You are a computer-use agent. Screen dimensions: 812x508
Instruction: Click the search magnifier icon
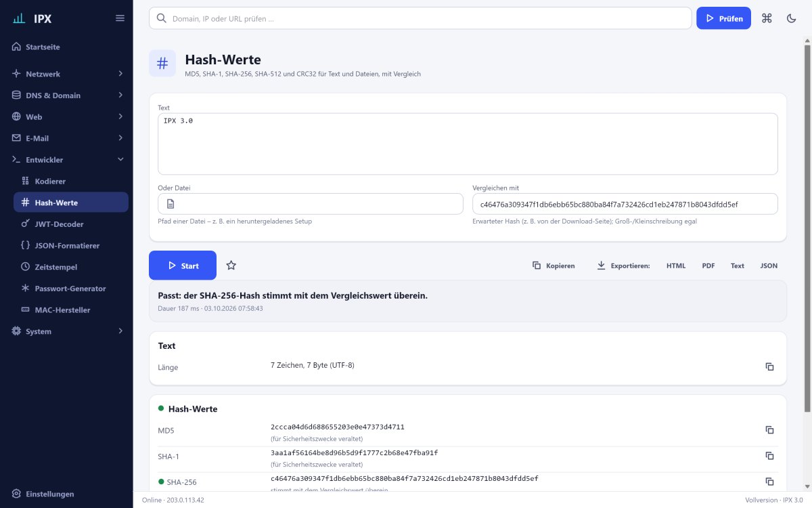click(x=161, y=18)
